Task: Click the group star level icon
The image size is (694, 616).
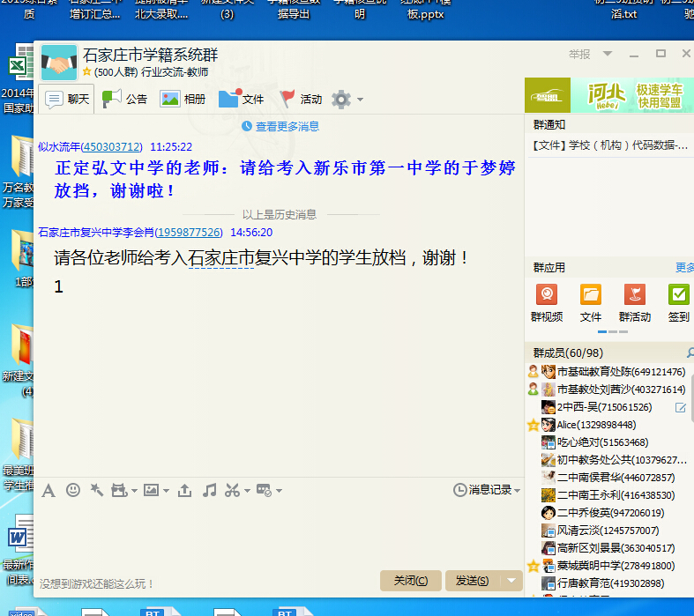Action: 87,71
